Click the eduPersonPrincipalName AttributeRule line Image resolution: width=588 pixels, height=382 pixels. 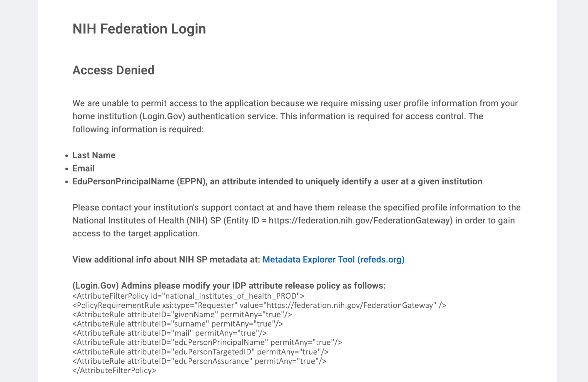click(x=207, y=342)
